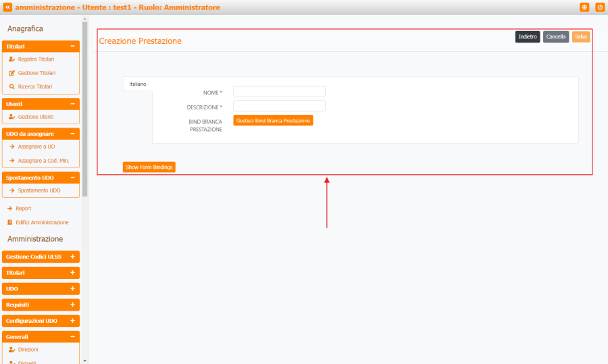608x364 pixels.
Task: Open Gestione Titolari in the sidebar
Action: tap(36, 73)
